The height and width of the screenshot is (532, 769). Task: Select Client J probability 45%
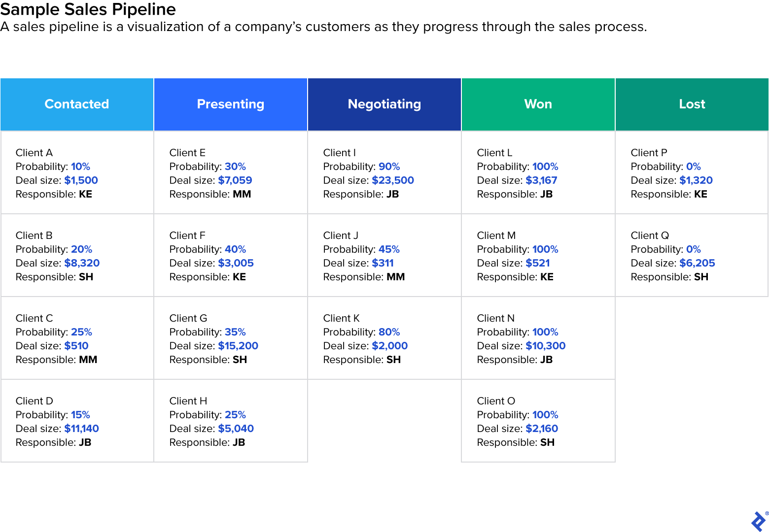[389, 249]
